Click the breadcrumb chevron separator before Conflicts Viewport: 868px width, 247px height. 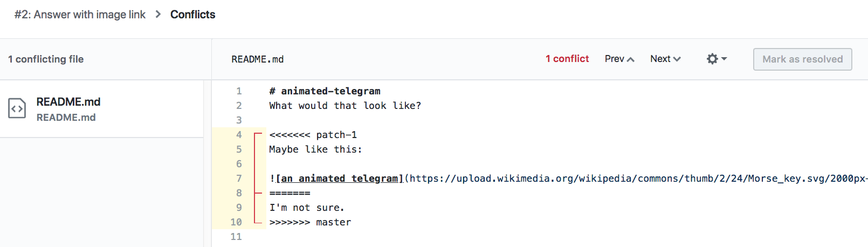tap(158, 15)
